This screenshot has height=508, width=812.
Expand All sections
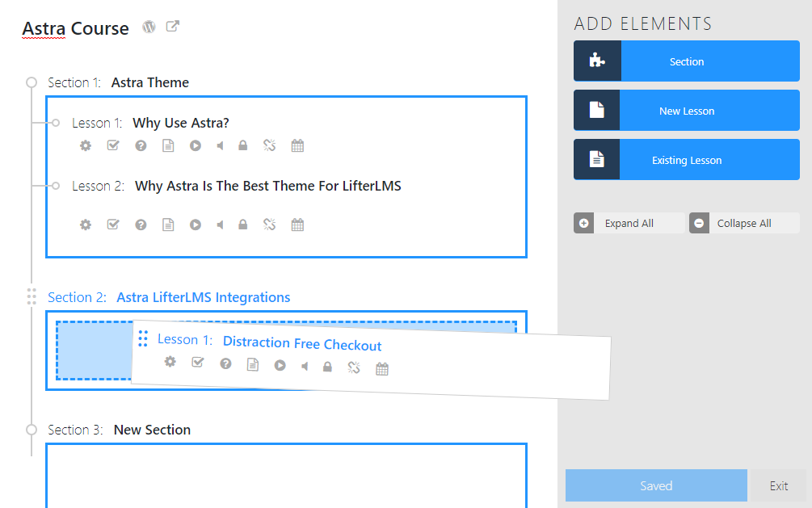[629, 223]
